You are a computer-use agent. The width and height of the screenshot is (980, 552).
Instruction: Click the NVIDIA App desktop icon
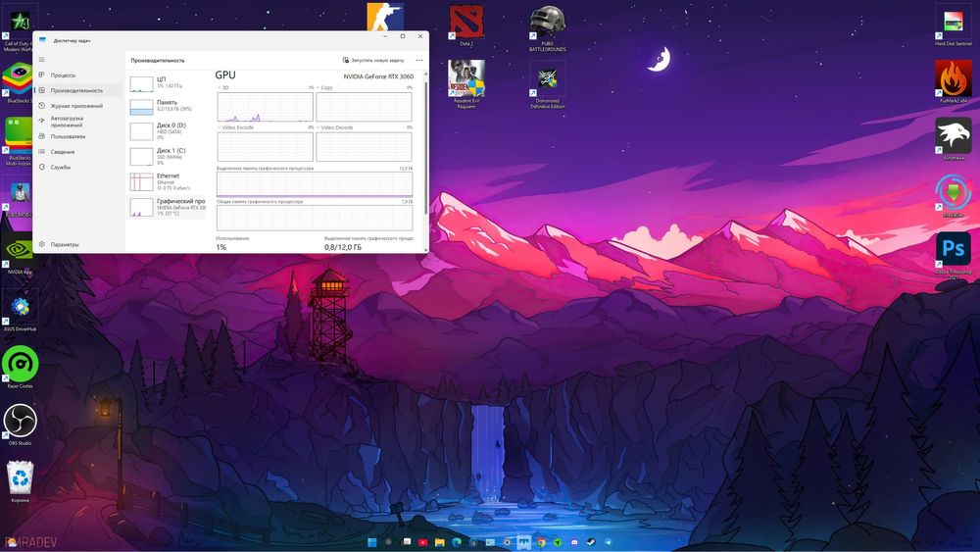click(x=19, y=253)
